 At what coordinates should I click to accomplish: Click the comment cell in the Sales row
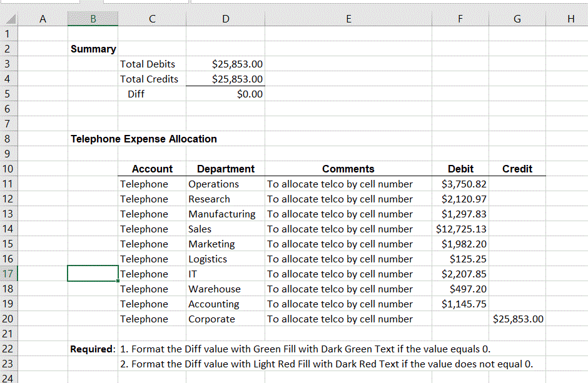[x=348, y=229]
